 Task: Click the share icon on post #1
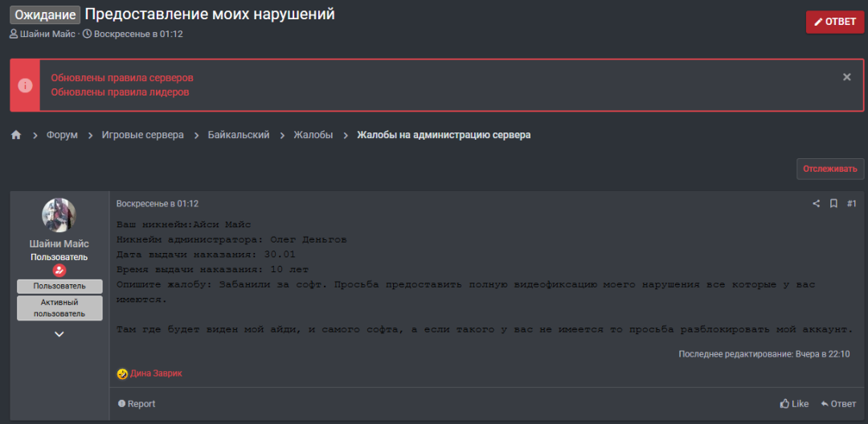point(816,204)
